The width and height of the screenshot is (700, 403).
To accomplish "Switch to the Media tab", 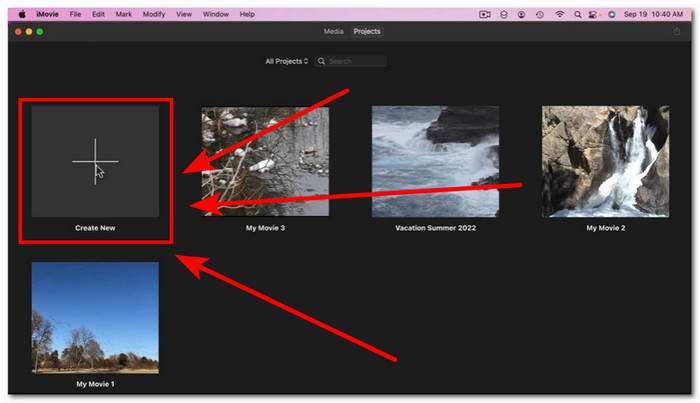I will click(333, 32).
